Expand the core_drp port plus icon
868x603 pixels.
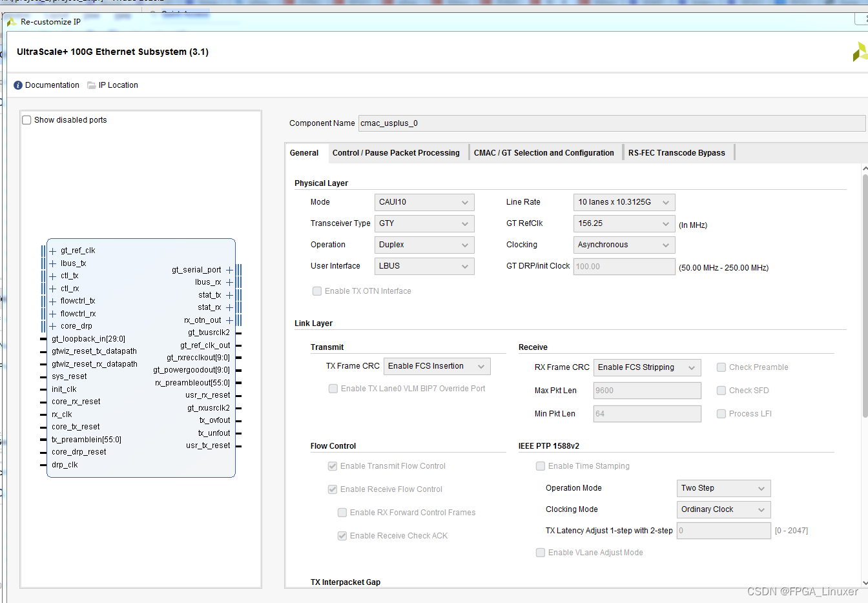tap(53, 326)
